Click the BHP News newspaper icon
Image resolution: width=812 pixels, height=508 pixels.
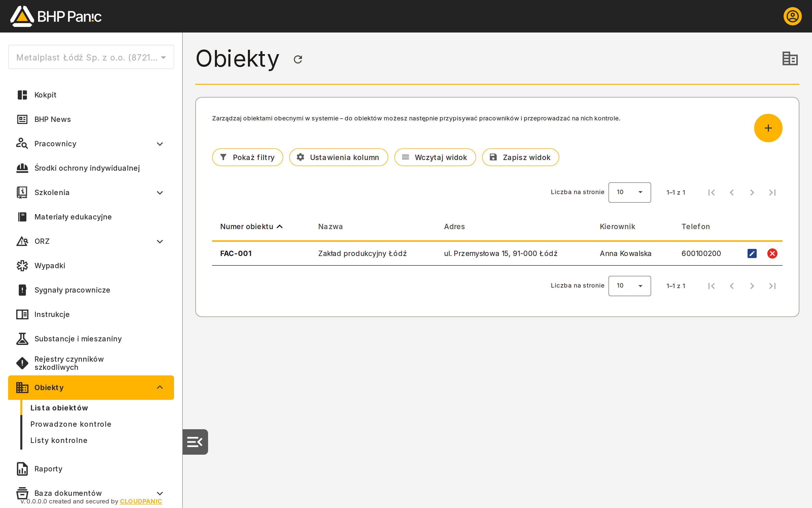click(22, 119)
